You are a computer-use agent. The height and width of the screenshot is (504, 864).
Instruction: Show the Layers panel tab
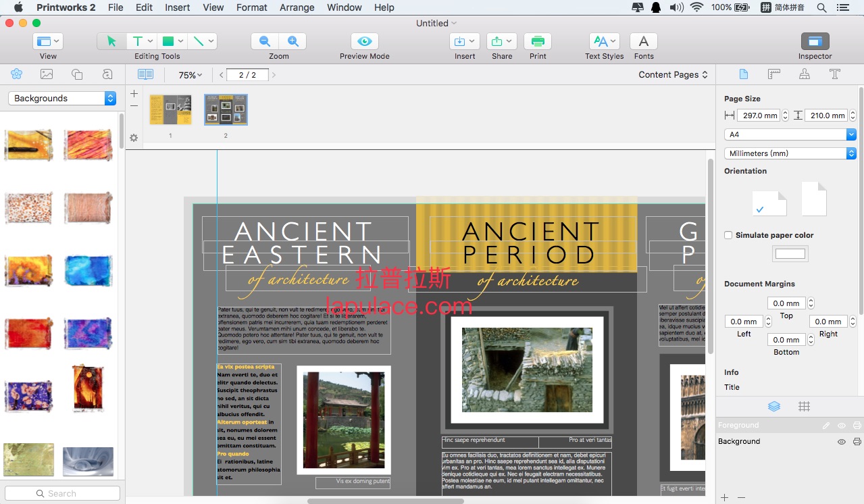[774, 406]
